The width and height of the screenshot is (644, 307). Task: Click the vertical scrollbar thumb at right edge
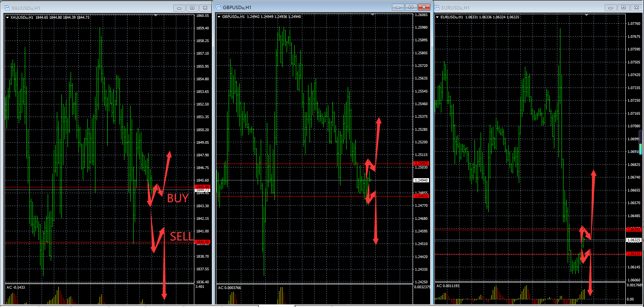(641, 142)
